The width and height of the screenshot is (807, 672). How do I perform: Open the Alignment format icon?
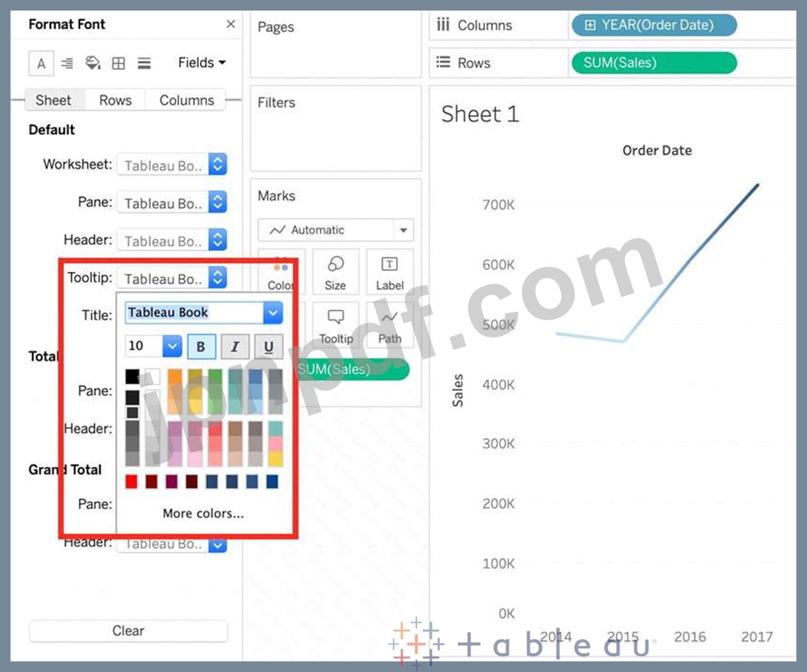tap(67, 63)
